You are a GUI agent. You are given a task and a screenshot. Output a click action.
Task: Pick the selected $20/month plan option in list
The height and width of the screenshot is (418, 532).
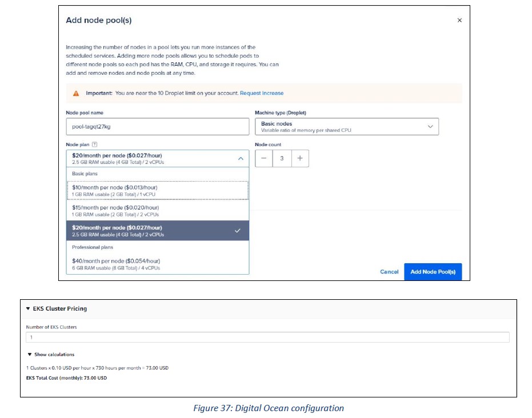[158, 231]
